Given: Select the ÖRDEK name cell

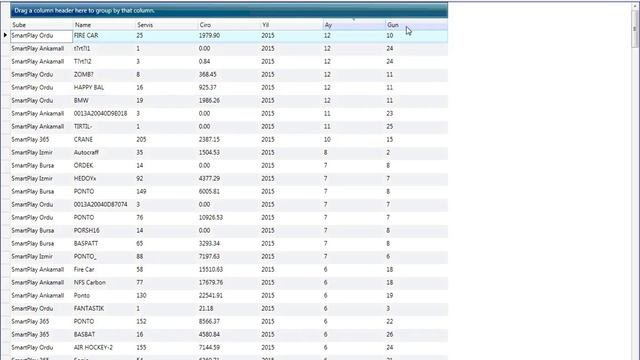Looking at the screenshot, I should point(104,166).
